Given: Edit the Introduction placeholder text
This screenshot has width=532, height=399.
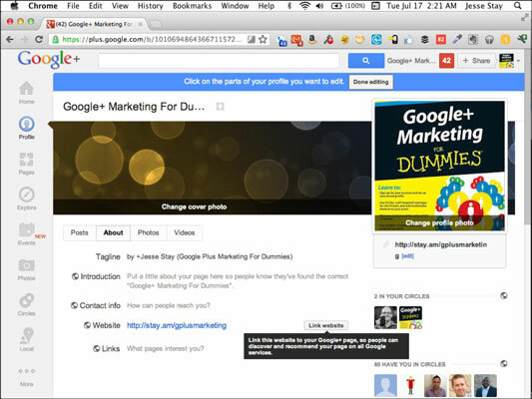Looking at the screenshot, I should pyautogui.click(x=238, y=281).
